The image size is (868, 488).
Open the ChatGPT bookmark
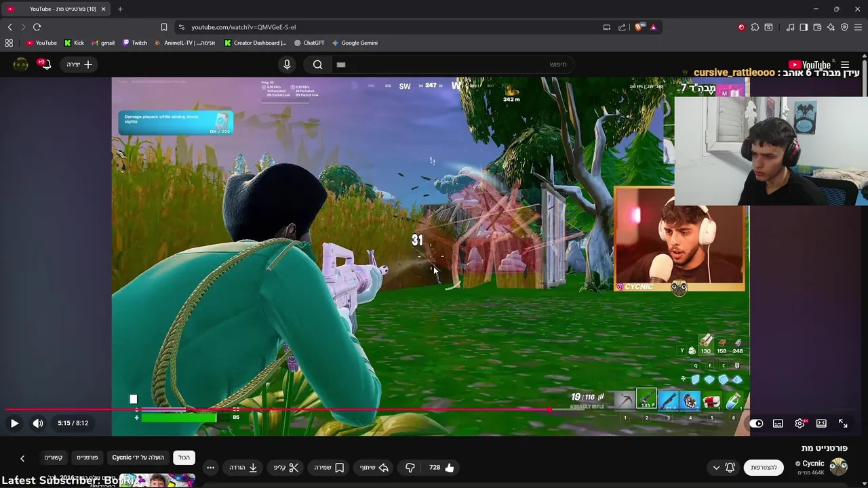309,43
